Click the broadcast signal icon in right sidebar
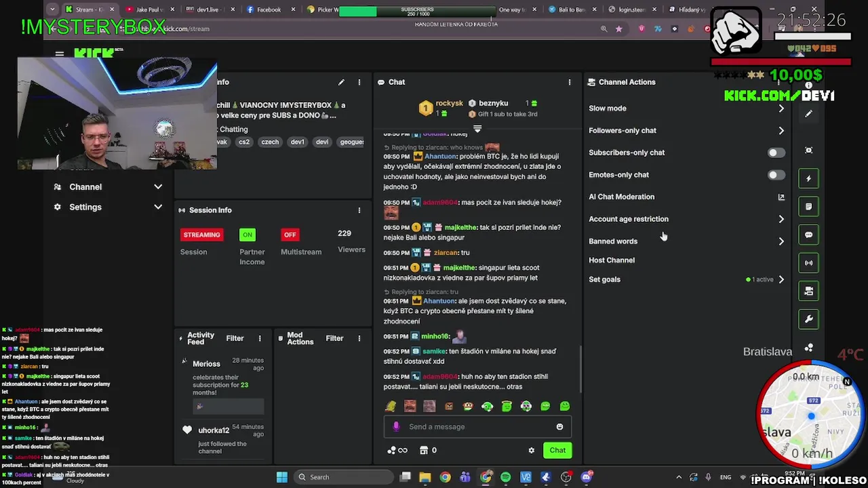The image size is (868, 488). coord(808,263)
